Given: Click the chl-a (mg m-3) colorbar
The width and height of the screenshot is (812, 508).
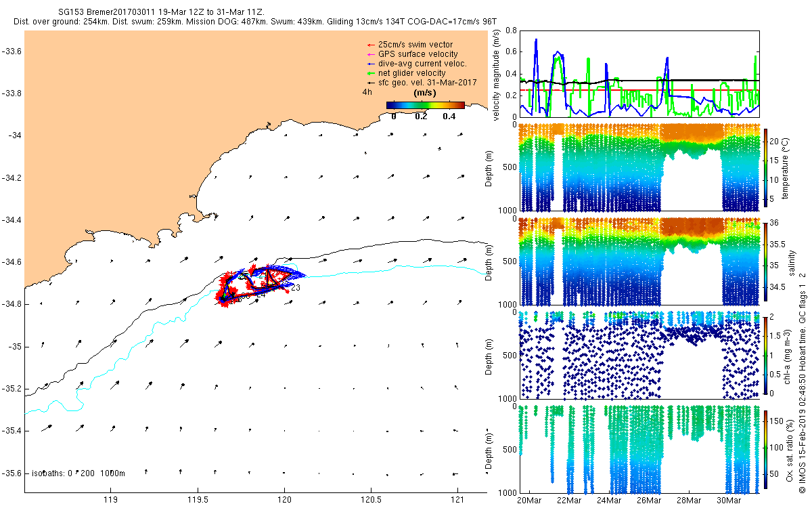Looking at the screenshot, I should click(x=765, y=355).
